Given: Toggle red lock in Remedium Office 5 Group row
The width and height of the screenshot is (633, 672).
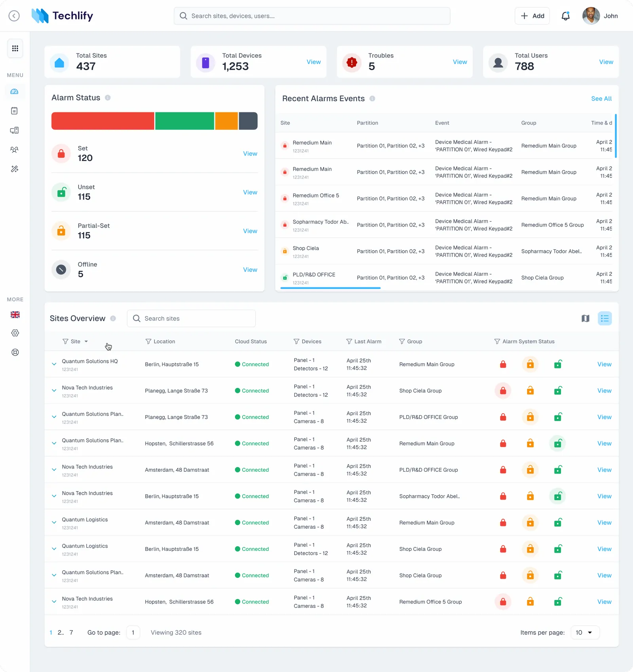Looking at the screenshot, I should [x=503, y=602].
